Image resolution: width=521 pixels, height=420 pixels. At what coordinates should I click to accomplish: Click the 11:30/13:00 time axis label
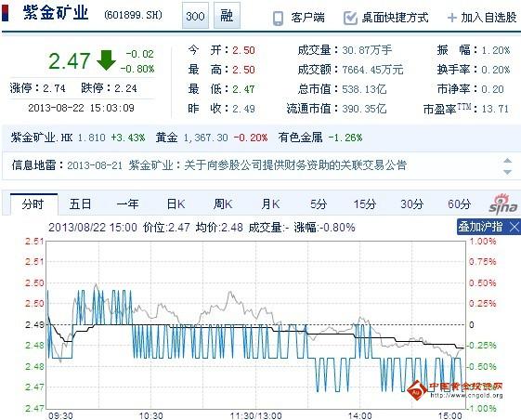click(255, 415)
